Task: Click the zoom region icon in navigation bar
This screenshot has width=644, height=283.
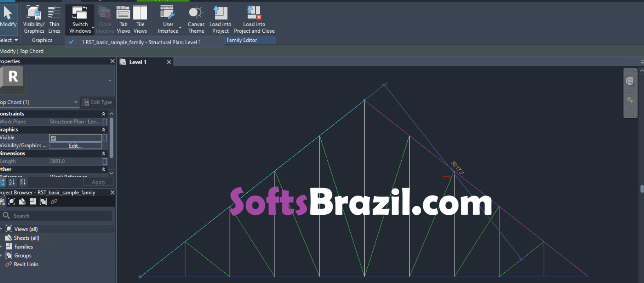Action: pos(630,100)
